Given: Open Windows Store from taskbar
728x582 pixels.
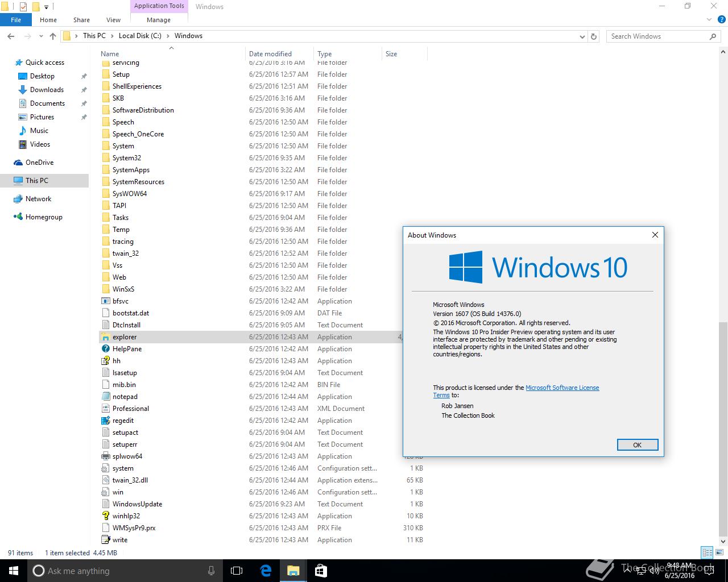Looking at the screenshot, I should 321,571.
